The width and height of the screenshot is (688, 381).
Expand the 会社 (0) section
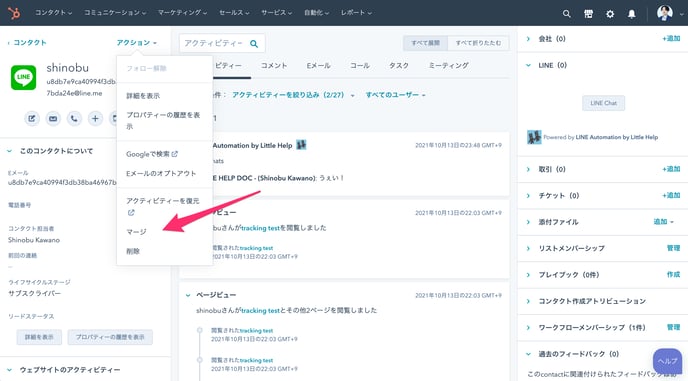528,39
